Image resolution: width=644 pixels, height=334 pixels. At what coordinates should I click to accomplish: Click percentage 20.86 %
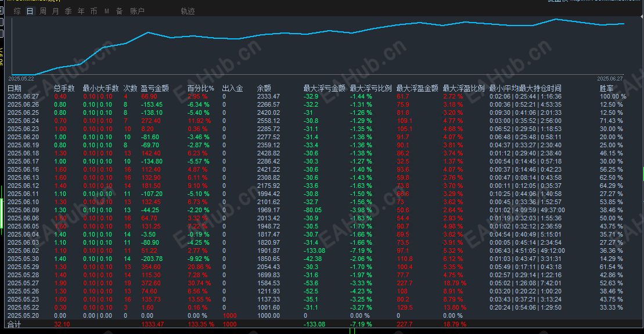[x=199, y=267]
